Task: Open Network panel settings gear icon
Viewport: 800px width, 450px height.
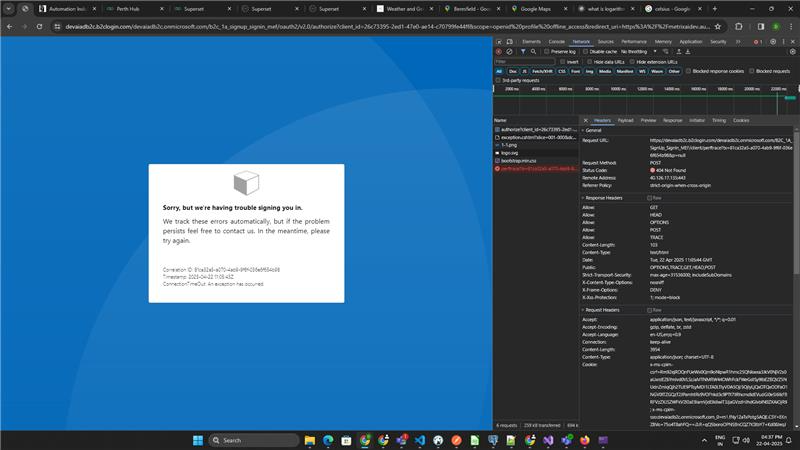Action: click(792, 52)
